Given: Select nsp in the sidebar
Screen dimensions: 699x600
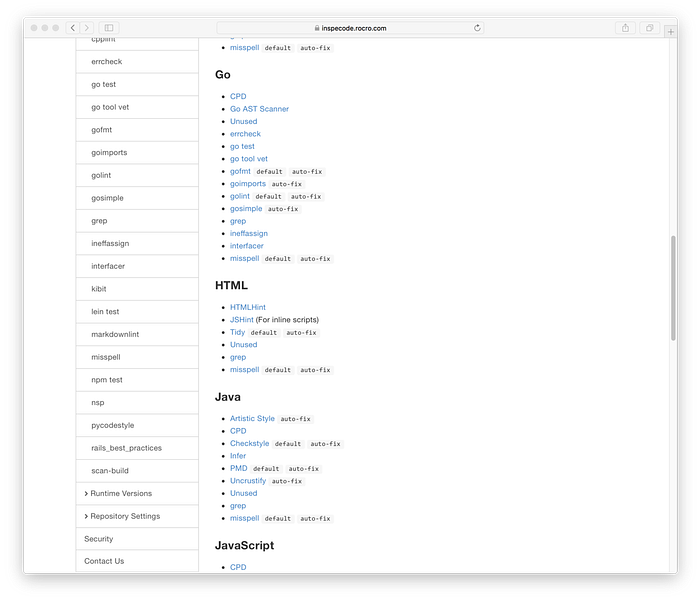Looking at the screenshot, I should point(137,403).
